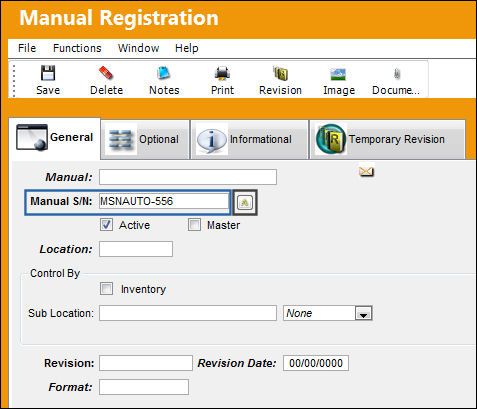Click the Format input field
The image size is (477, 409).
(x=144, y=387)
